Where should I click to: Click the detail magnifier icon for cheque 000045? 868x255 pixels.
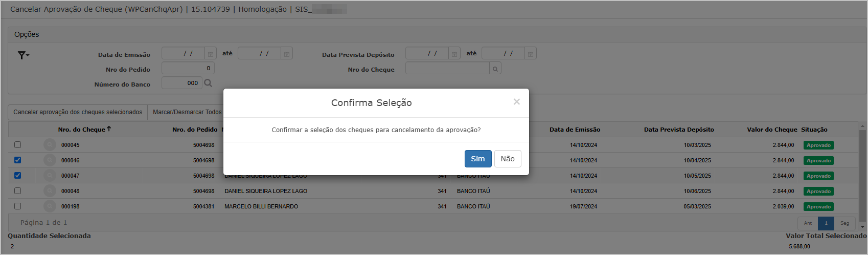click(50, 145)
